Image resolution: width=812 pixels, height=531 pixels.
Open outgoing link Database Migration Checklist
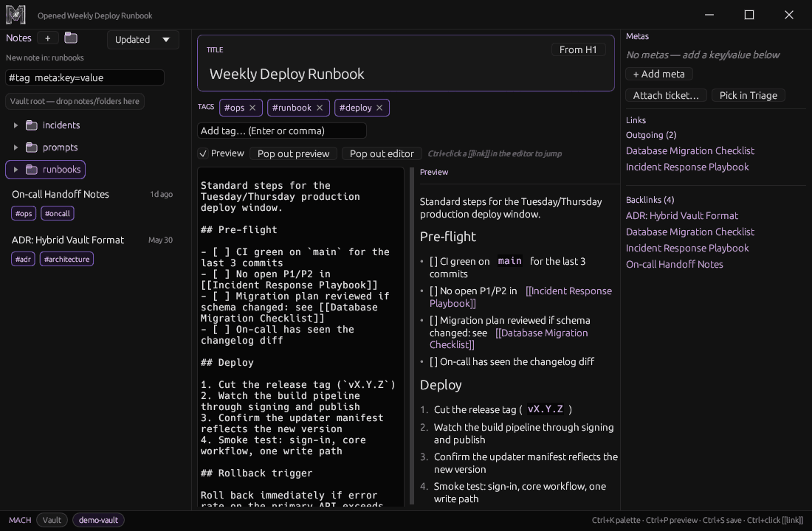tap(689, 150)
